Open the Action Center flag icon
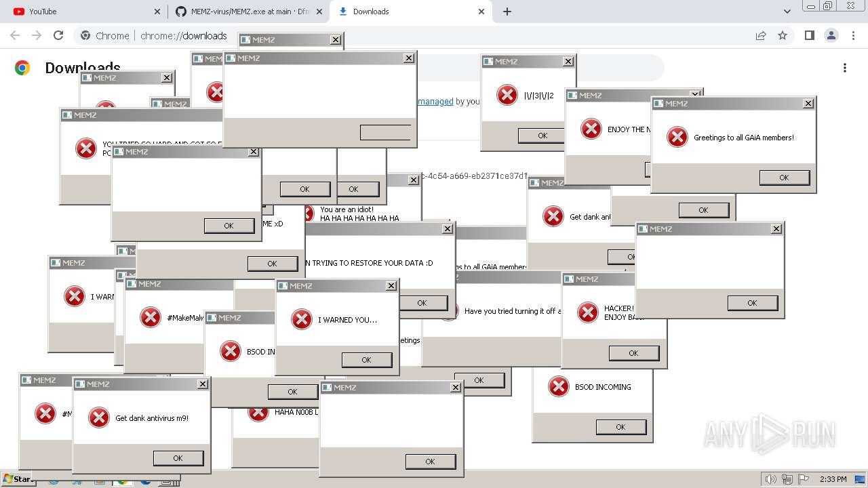Image resolution: width=868 pixels, height=488 pixels. 804,479
